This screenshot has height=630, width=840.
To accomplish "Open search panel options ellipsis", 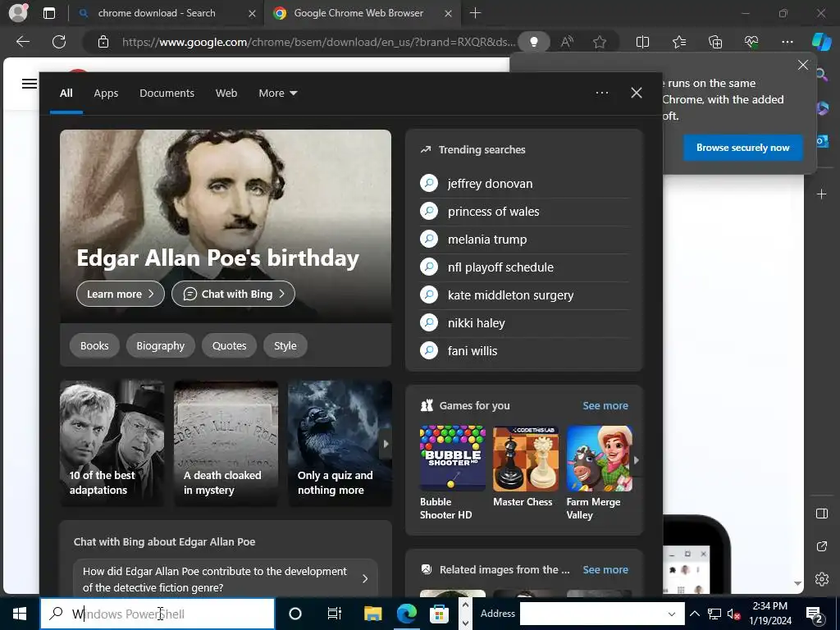I will coord(602,93).
